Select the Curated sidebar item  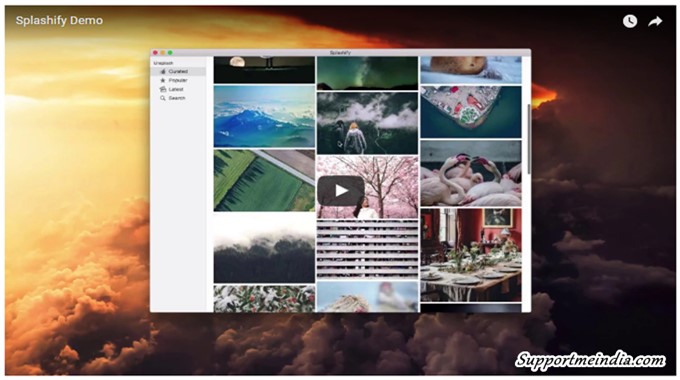pos(178,71)
